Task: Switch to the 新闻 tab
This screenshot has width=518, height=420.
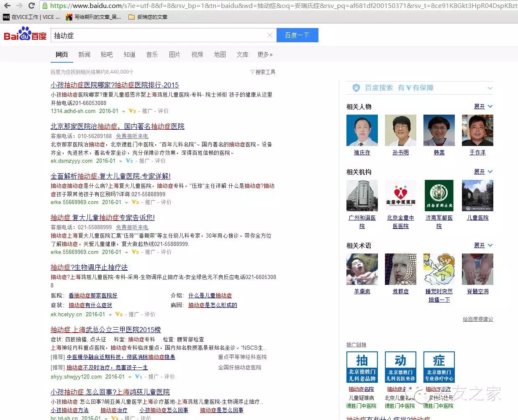Action: (x=84, y=54)
